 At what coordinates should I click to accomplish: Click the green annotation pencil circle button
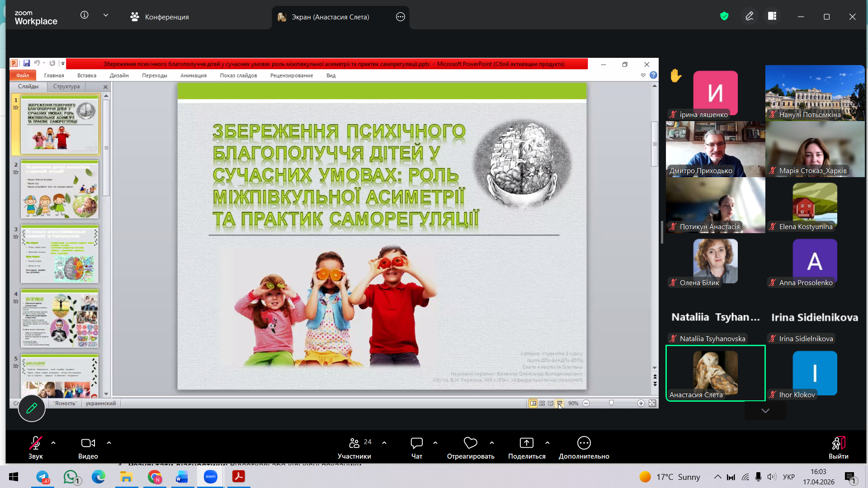pos(32,408)
